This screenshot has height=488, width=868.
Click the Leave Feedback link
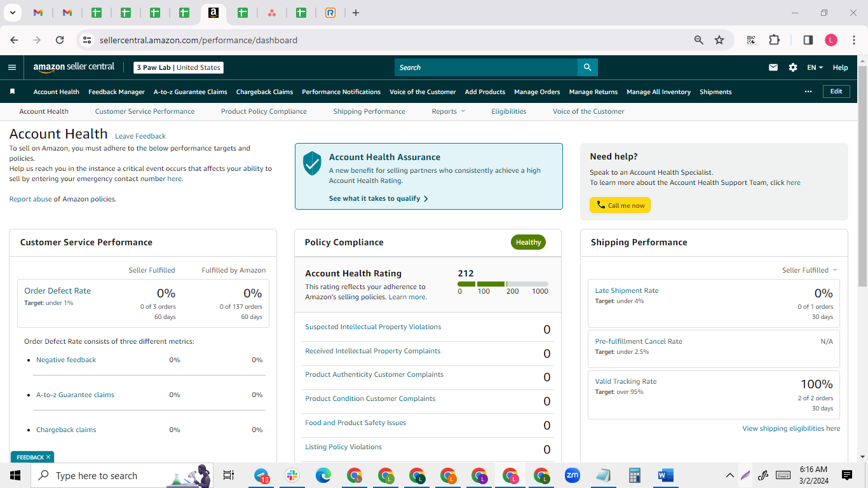coord(140,136)
